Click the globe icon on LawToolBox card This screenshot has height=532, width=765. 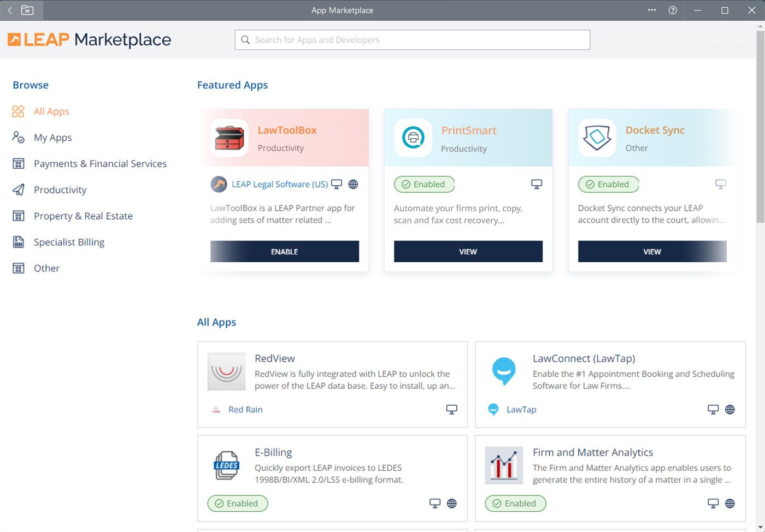pyautogui.click(x=354, y=184)
